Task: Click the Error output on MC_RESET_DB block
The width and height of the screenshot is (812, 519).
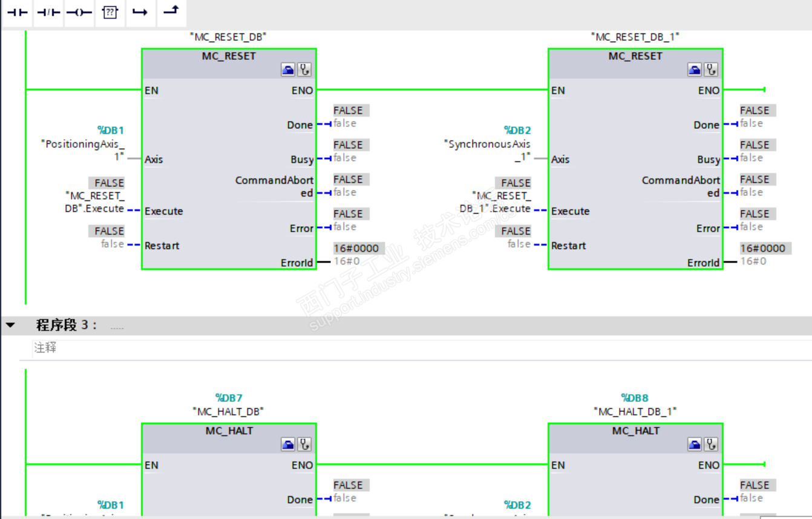Action: 301,229
